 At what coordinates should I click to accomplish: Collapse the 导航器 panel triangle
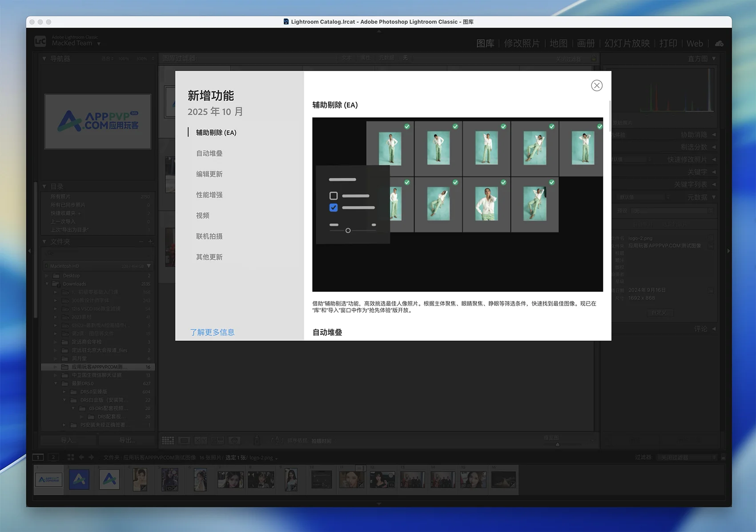pos(44,59)
